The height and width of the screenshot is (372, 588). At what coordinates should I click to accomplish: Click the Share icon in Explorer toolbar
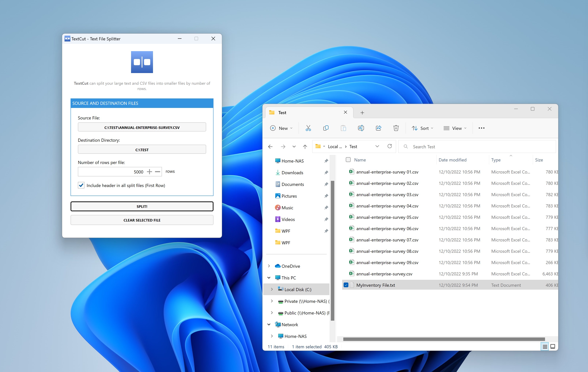[379, 128]
